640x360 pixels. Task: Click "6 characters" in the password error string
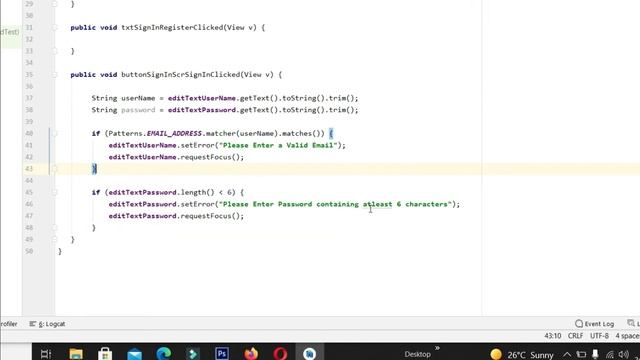(422, 204)
